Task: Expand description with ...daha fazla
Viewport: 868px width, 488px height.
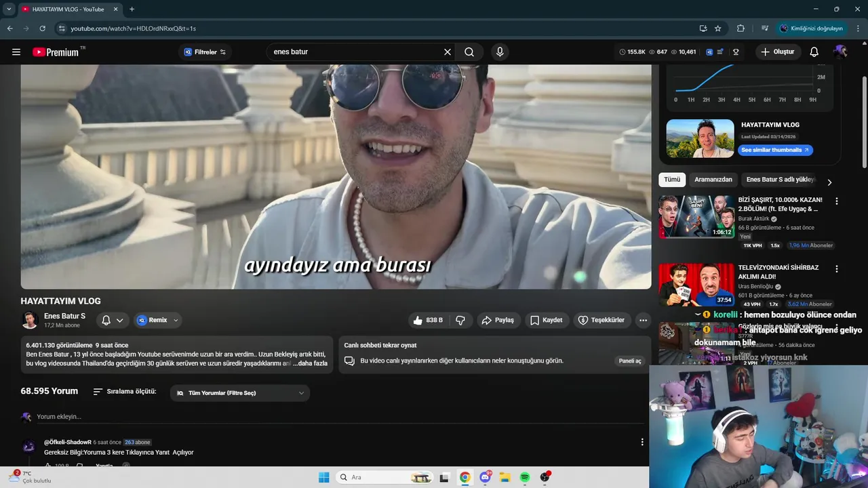Action: (310, 363)
